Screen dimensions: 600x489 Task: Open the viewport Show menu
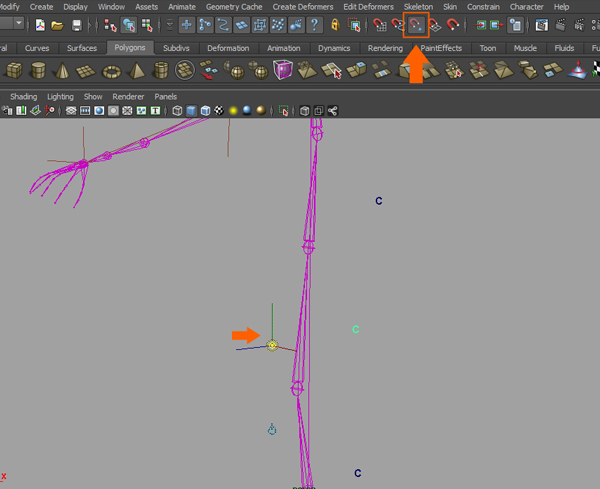(93, 97)
